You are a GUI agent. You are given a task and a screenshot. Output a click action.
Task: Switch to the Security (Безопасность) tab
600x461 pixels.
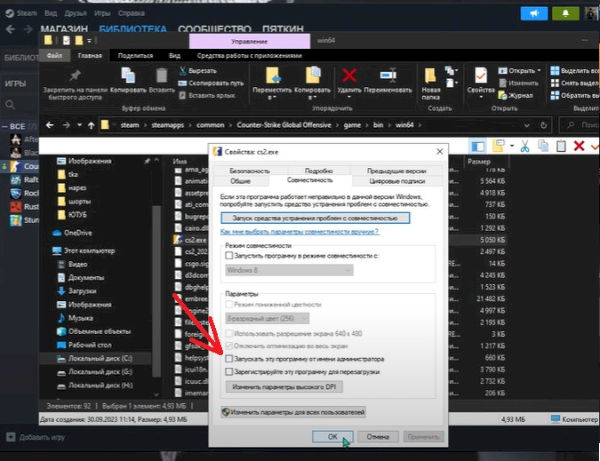coord(249,171)
